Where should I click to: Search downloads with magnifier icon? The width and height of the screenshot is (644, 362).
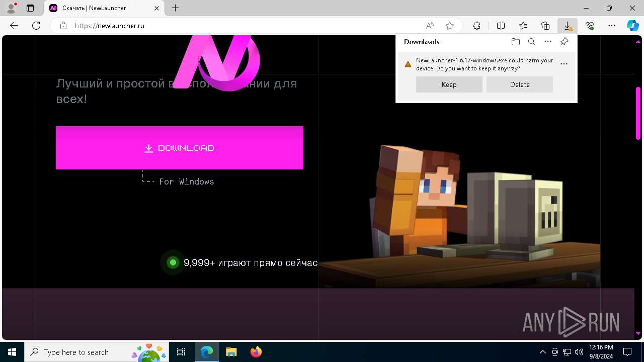pos(531,42)
